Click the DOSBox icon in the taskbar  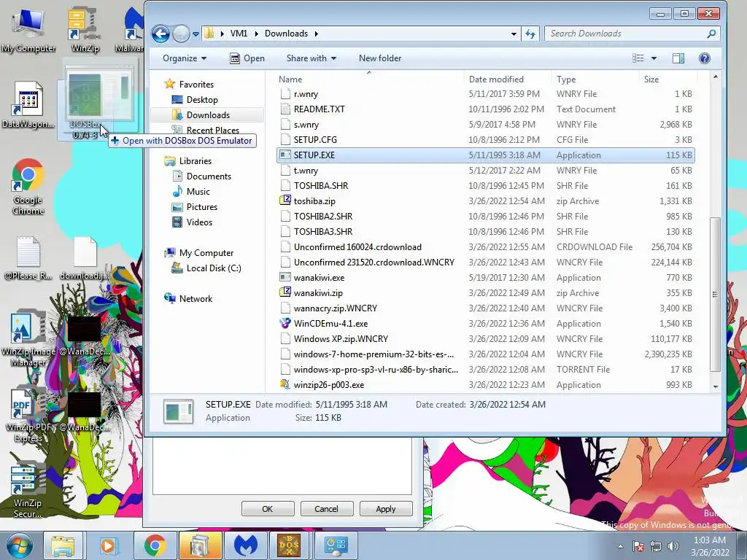point(289,545)
